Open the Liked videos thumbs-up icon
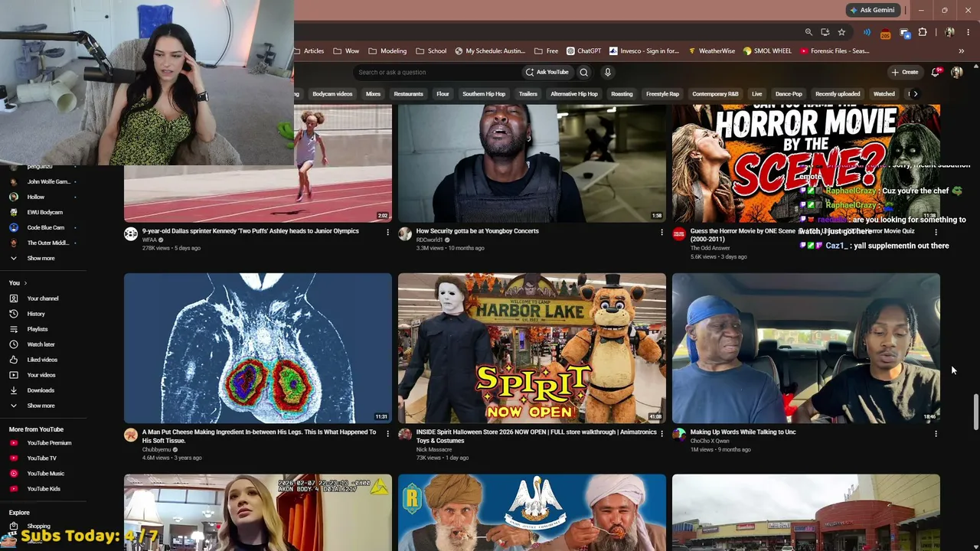The width and height of the screenshot is (980, 551). coord(14,360)
